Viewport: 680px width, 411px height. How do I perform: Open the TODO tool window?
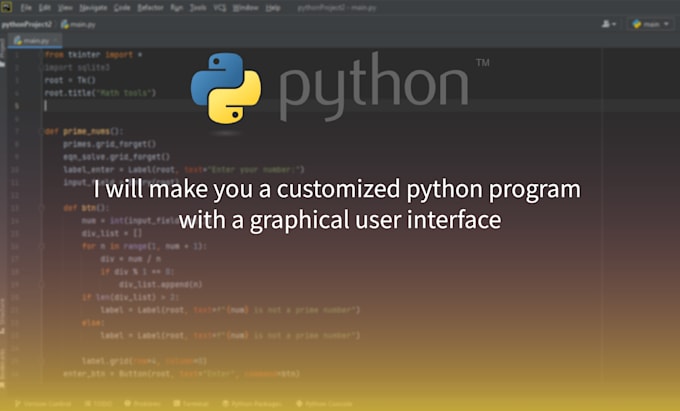tap(98, 404)
